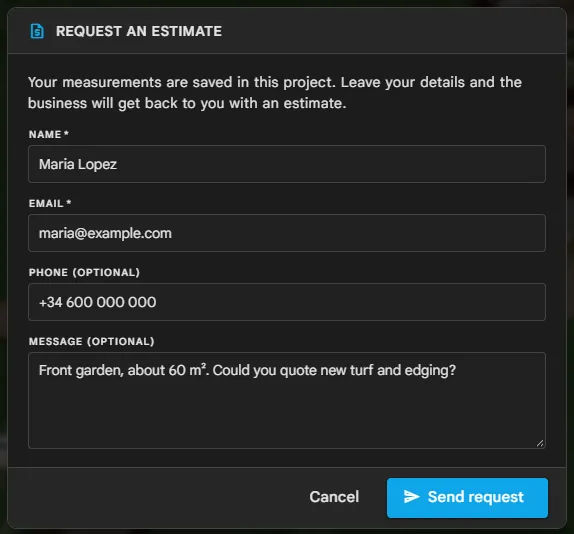The image size is (574, 534).
Task: Click the MESSAGE label above text area
Action: pos(56,341)
